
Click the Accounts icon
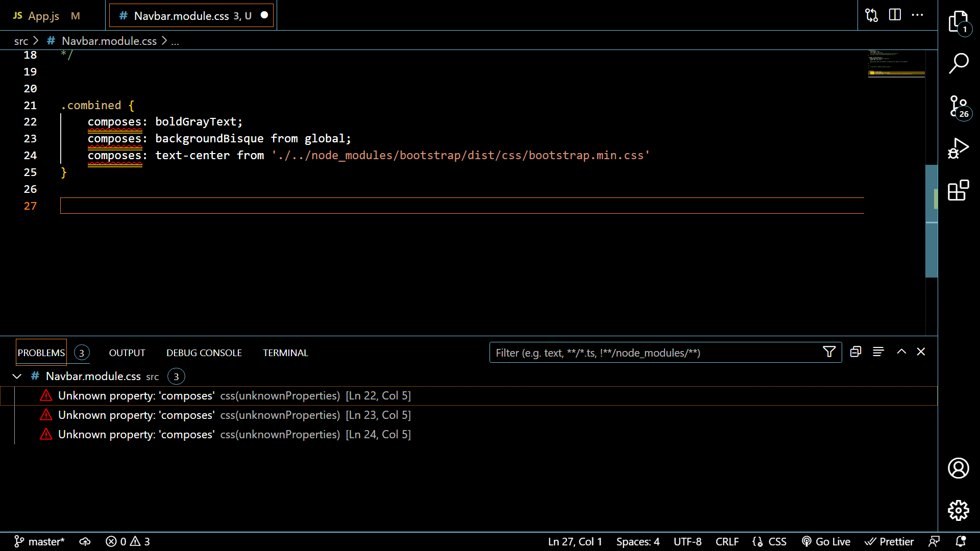pyautogui.click(x=959, y=468)
